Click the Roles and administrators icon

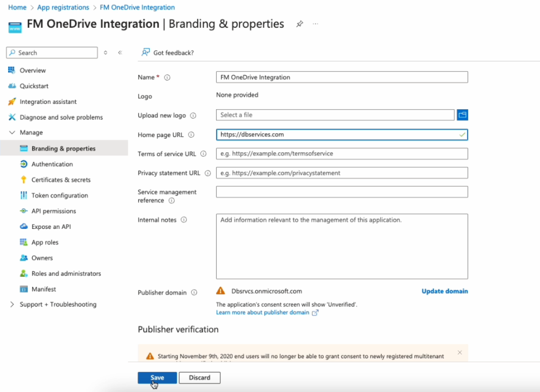click(x=24, y=273)
